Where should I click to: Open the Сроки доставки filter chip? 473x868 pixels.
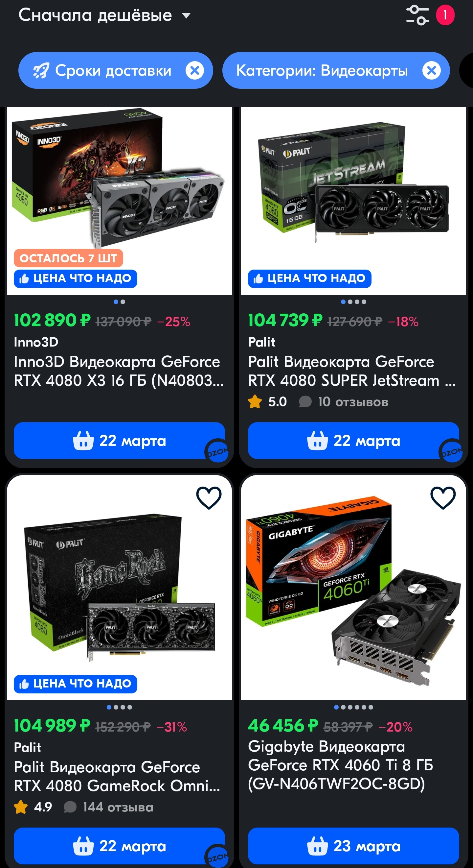click(x=102, y=70)
